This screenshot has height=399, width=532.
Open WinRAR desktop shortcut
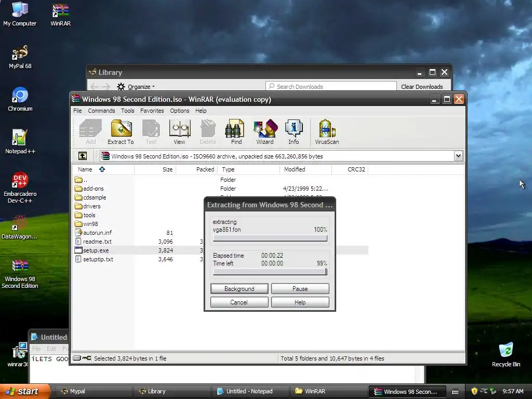pos(60,14)
